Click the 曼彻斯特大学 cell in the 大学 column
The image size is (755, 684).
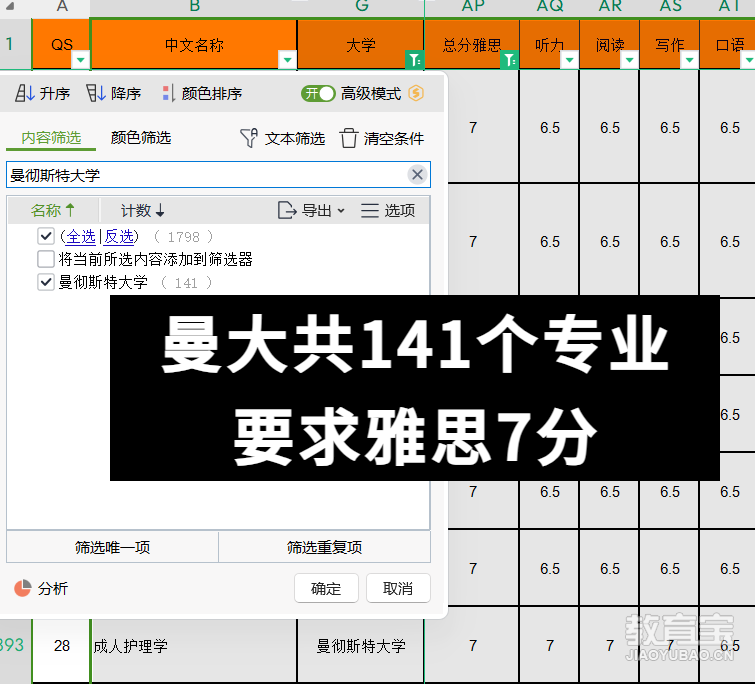pyautogui.click(x=361, y=645)
